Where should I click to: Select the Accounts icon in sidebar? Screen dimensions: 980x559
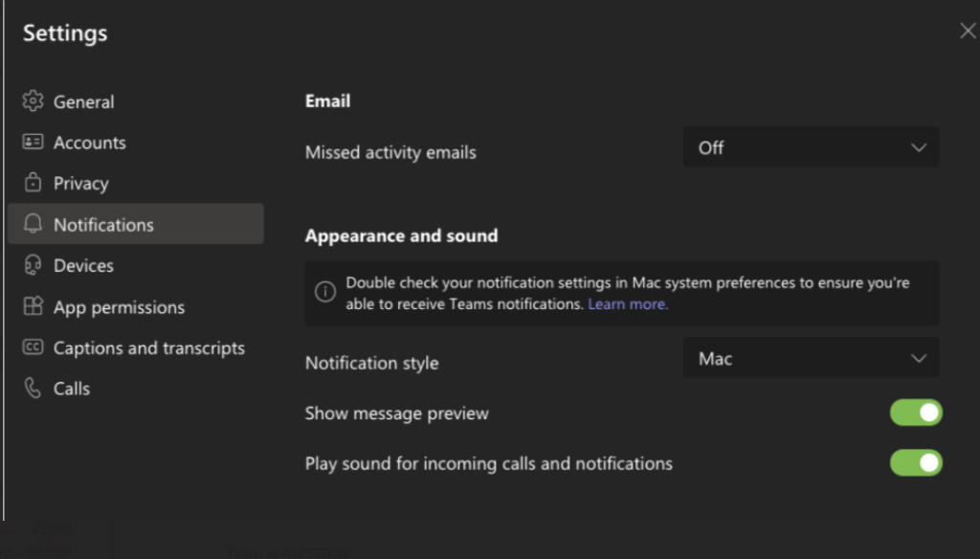(x=33, y=142)
